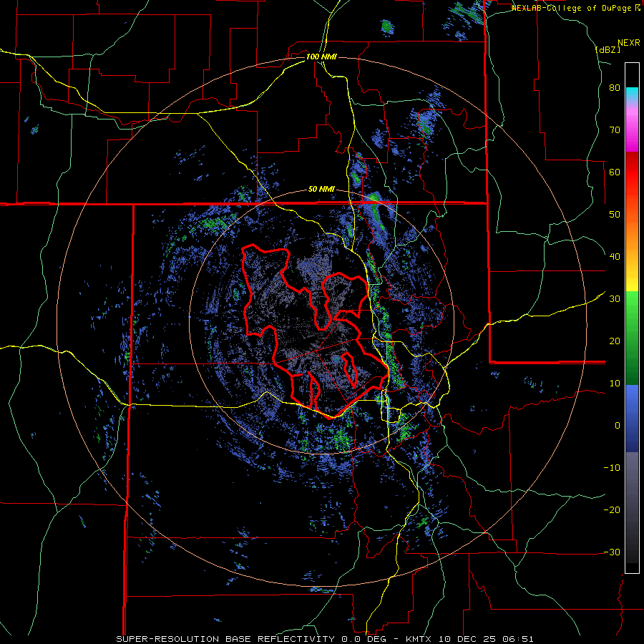Click the 40 value on the dBZ scale
Image resolution: width=644 pixels, height=644 pixels.
(x=615, y=257)
